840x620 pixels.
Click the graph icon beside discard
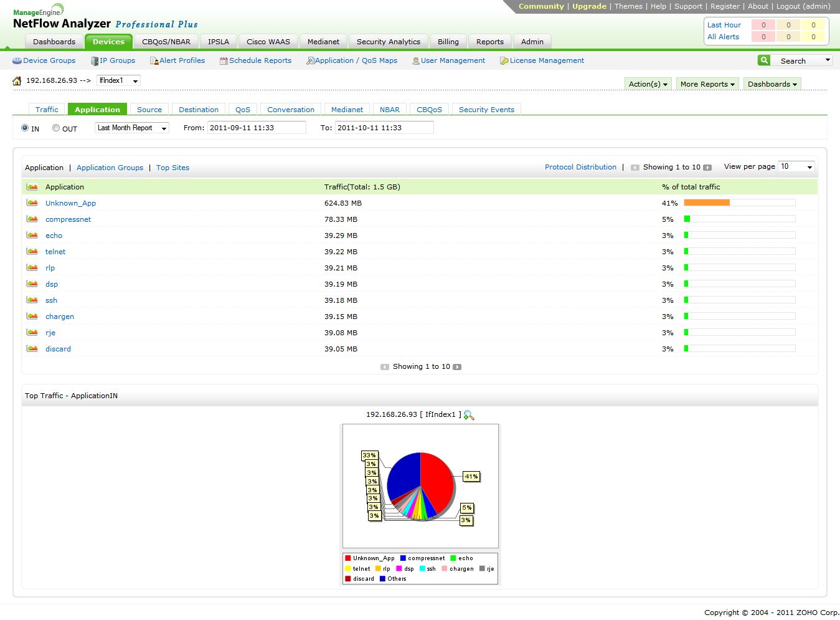click(32, 349)
